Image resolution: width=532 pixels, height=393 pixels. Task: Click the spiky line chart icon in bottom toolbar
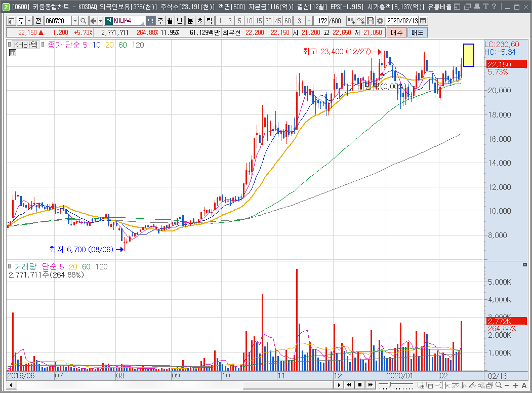point(464,385)
